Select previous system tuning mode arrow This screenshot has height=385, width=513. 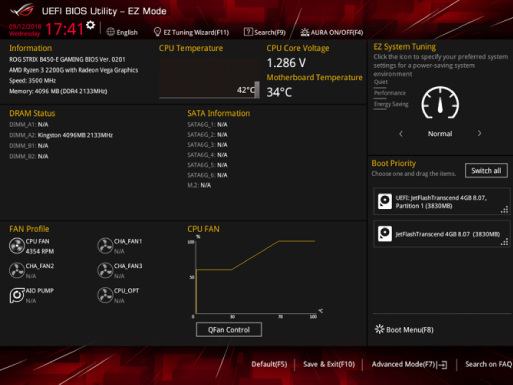point(401,134)
